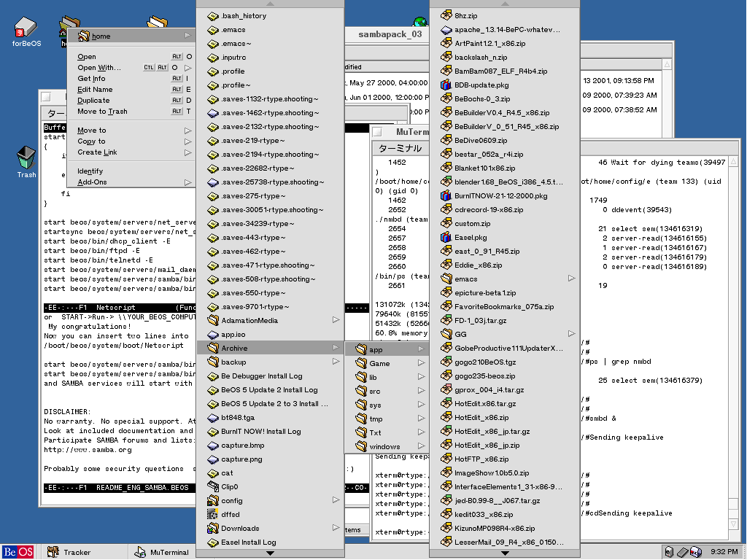Click the down scroll arrow of app menu
Screen dimensions: 747x560
pyautogui.click(x=505, y=553)
